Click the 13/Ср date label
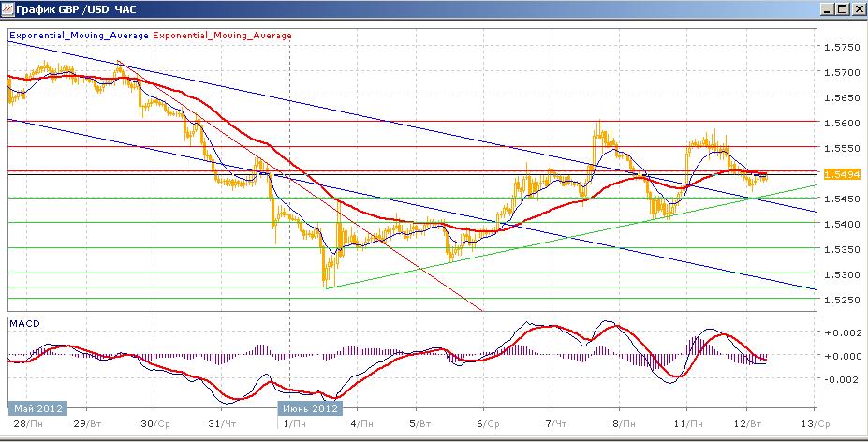Image resolution: width=868 pixels, height=442 pixels. pyautogui.click(x=817, y=423)
